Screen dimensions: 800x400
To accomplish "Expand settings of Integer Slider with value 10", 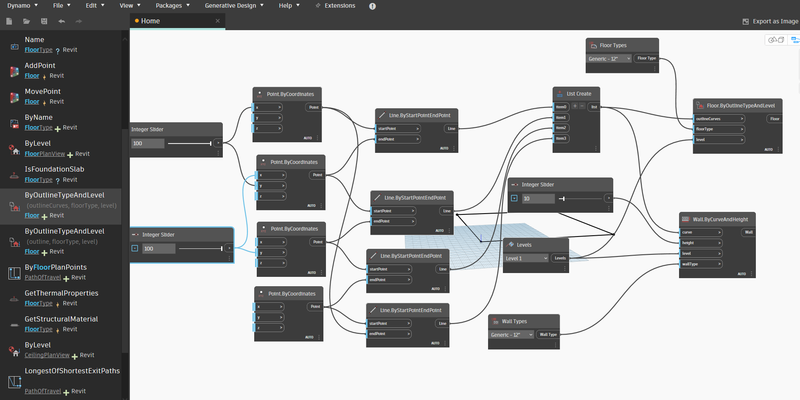I will tap(514, 198).
